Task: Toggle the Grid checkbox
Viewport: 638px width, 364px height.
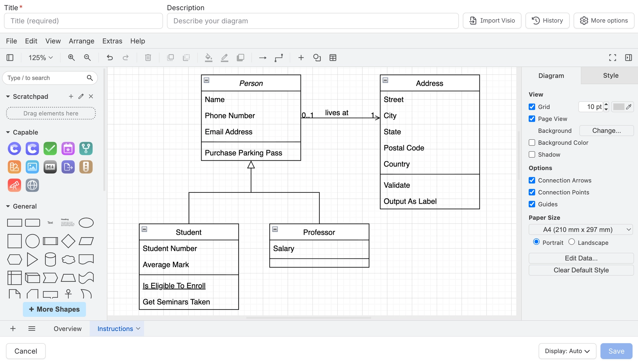Action: (532, 107)
